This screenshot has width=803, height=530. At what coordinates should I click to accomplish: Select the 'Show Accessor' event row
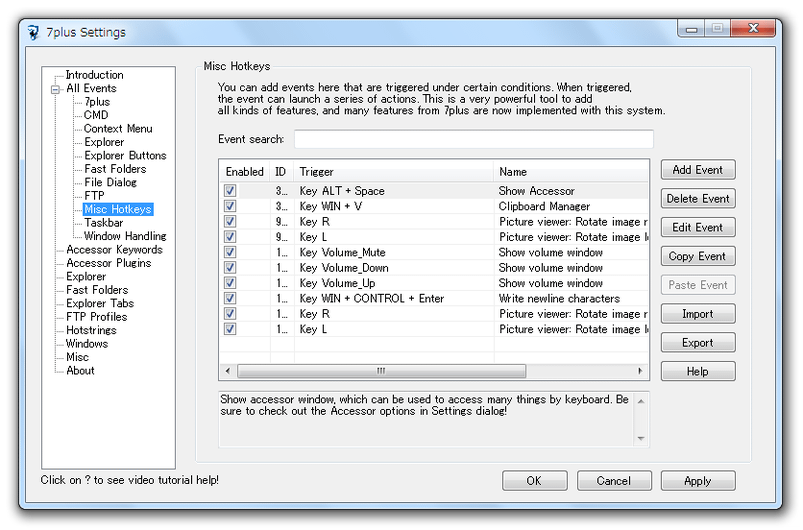click(434, 191)
